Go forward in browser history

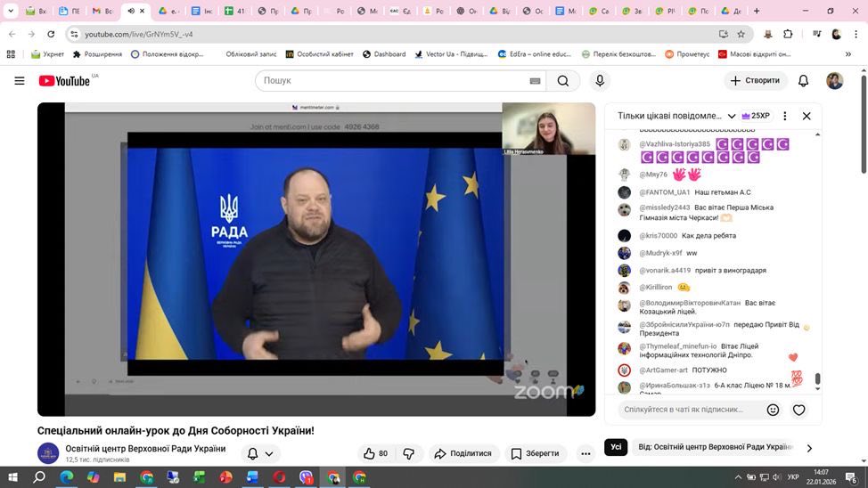coord(31,35)
